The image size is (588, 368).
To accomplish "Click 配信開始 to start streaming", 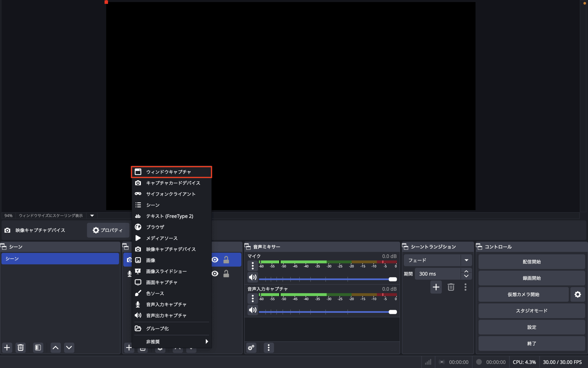I will point(532,262).
